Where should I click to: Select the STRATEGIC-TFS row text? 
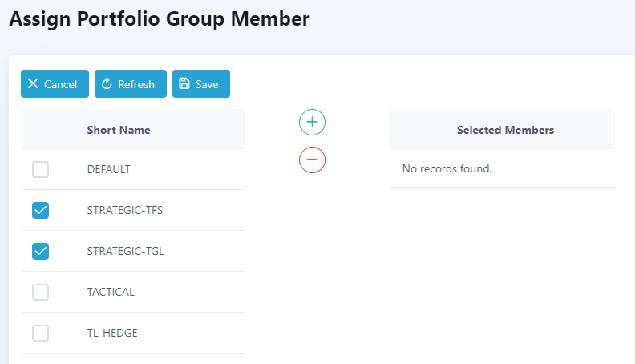(x=125, y=210)
